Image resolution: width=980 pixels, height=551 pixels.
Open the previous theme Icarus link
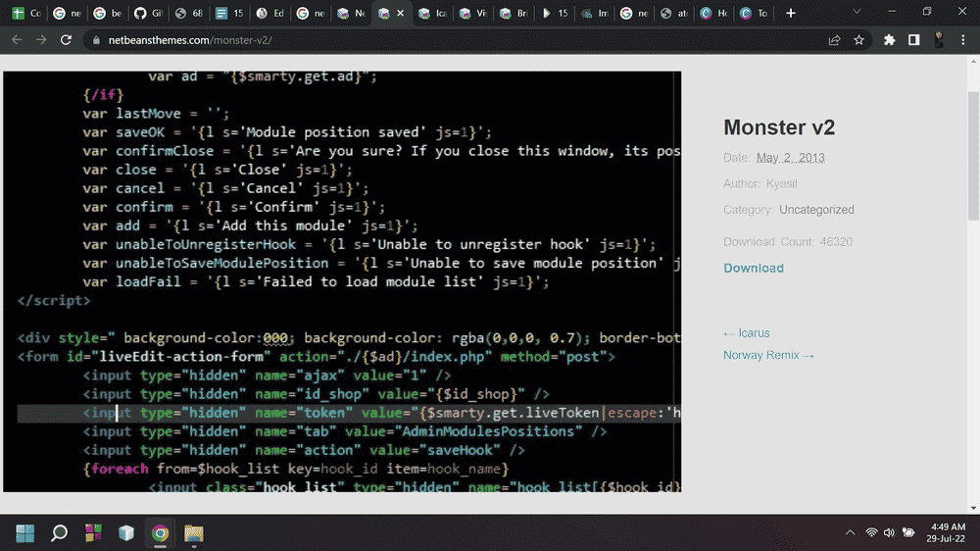(746, 333)
